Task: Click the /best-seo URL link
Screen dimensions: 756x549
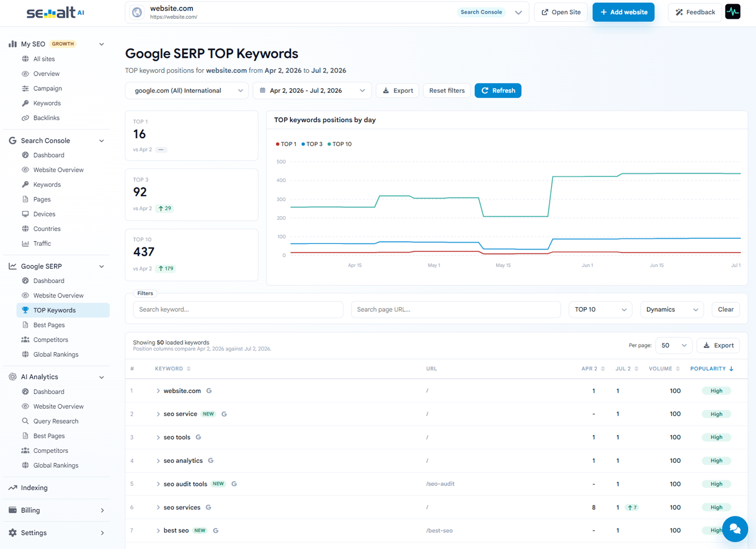Action: 439,531
